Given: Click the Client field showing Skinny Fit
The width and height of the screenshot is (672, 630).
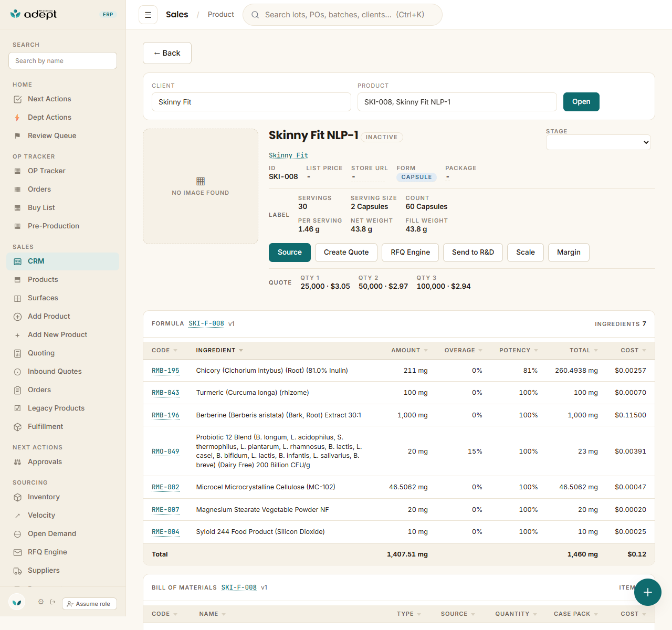Looking at the screenshot, I should pos(251,102).
